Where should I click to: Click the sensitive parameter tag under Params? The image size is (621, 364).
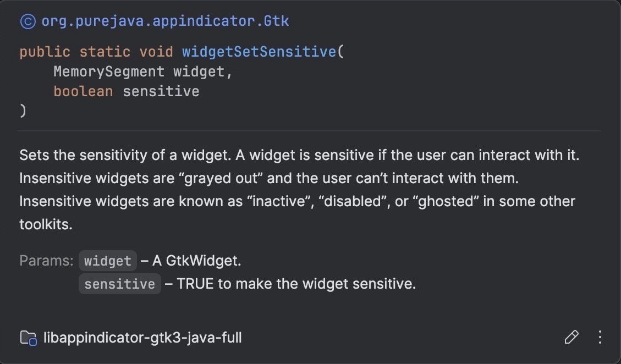pyautogui.click(x=119, y=284)
